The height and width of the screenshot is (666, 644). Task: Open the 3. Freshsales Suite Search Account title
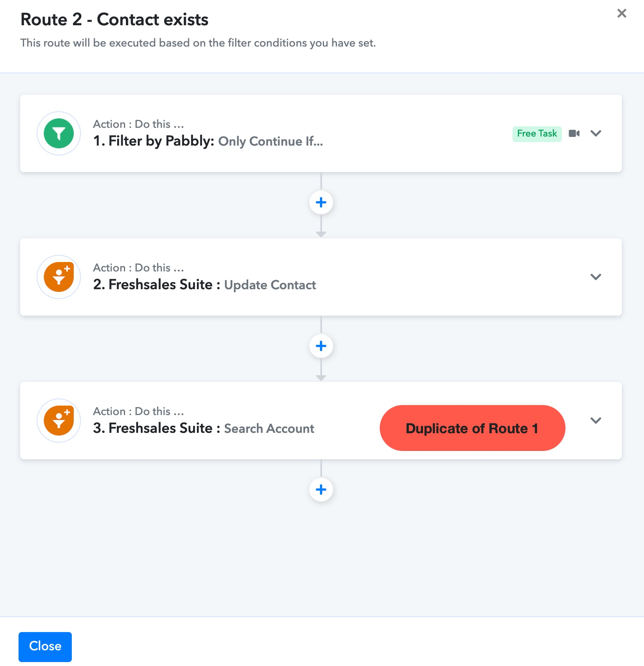204,428
